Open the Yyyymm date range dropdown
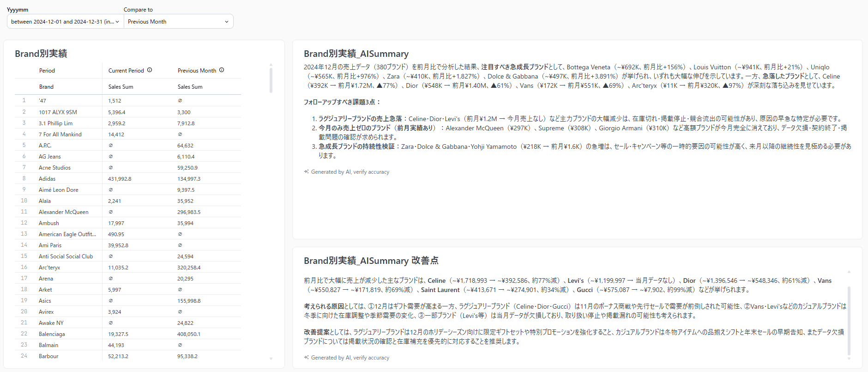 [x=65, y=22]
